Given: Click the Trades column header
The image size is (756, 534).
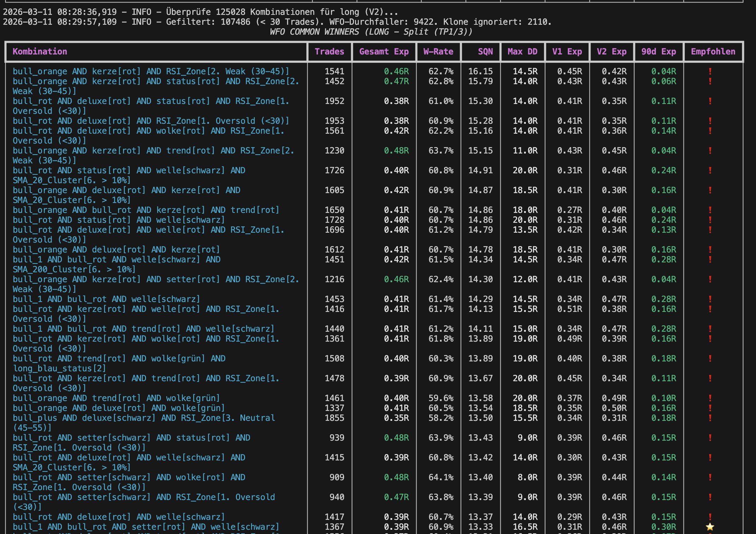Looking at the screenshot, I should tap(329, 52).
